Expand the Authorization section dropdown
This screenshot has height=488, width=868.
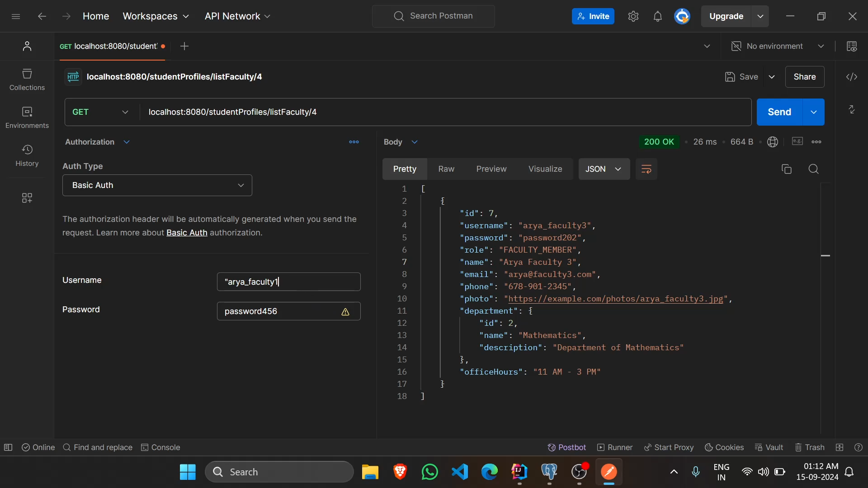pyautogui.click(x=97, y=142)
